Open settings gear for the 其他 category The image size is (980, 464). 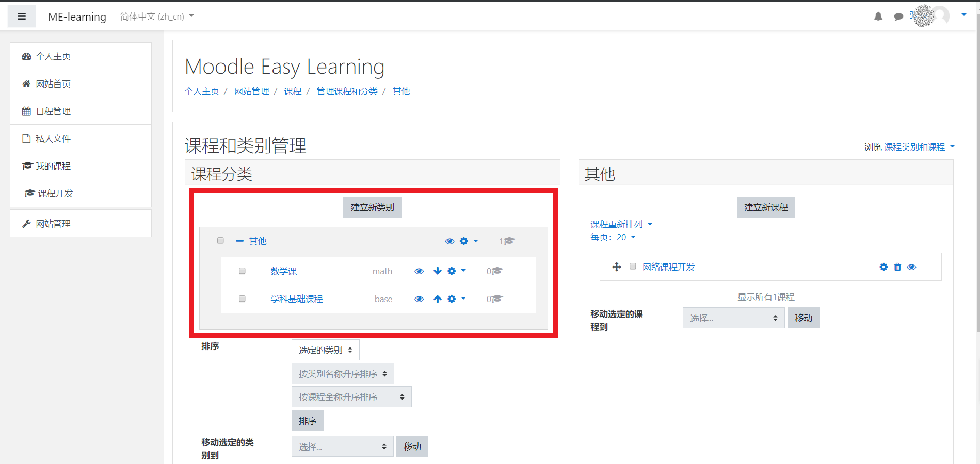click(463, 241)
